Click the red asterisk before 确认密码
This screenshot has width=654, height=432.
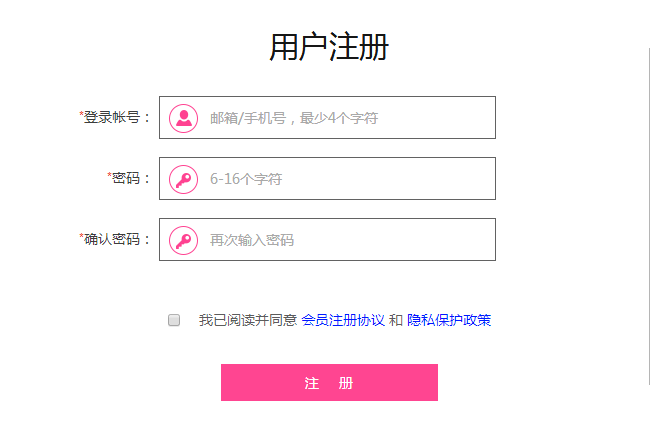pos(81,236)
